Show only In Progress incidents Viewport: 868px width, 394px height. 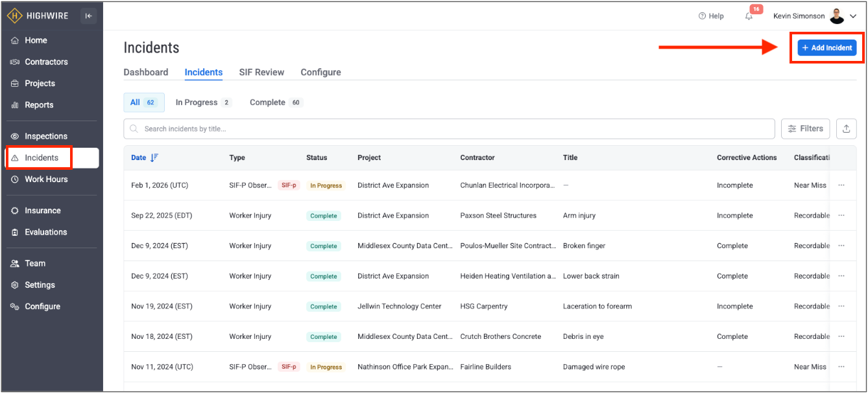(202, 102)
